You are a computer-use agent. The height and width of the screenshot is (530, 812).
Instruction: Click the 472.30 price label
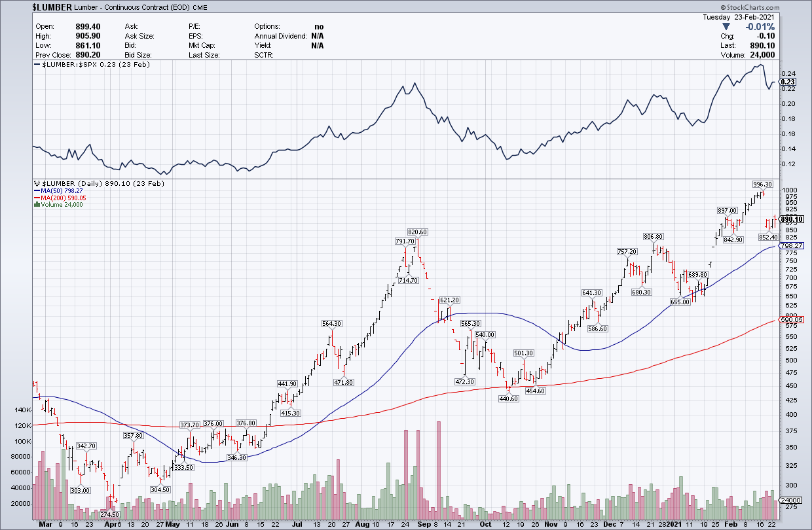[464, 381]
